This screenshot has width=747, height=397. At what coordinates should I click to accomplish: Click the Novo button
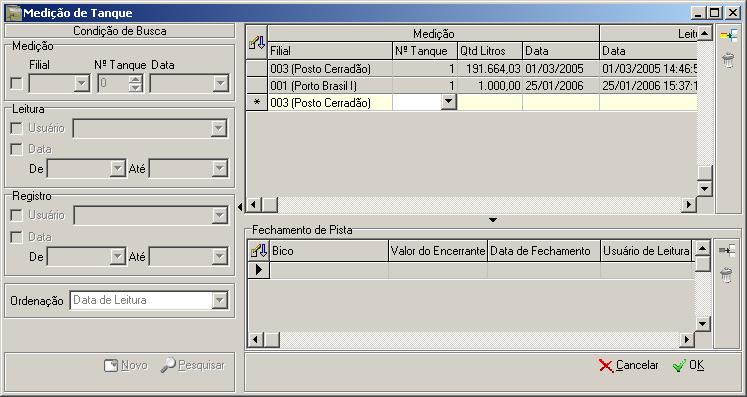tap(126, 366)
